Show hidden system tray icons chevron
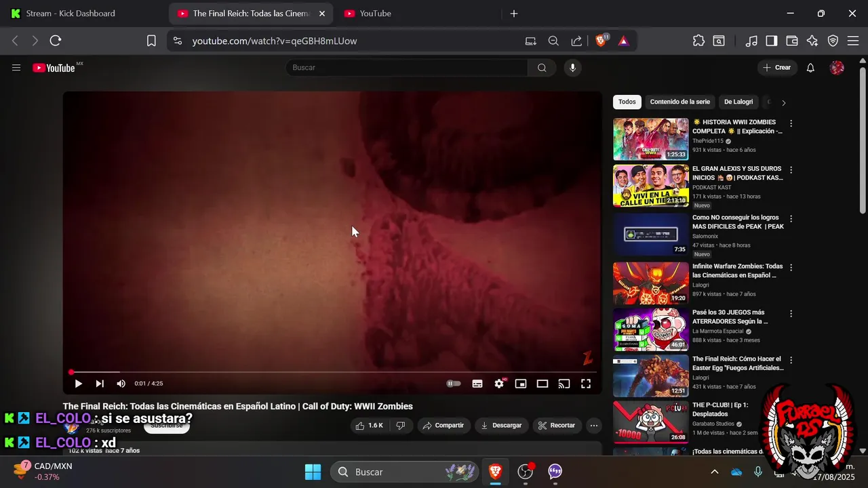This screenshot has height=488, width=868. tap(714, 472)
